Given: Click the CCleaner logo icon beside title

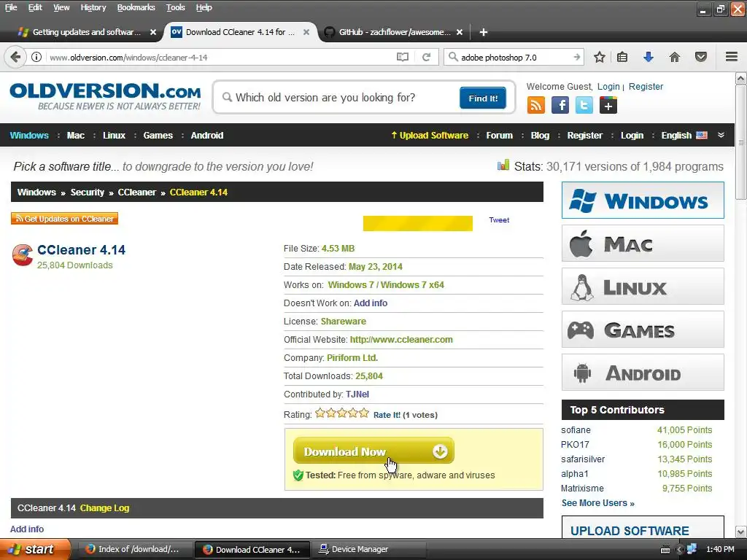Looking at the screenshot, I should pyautogui.click(x=23, y=255).
